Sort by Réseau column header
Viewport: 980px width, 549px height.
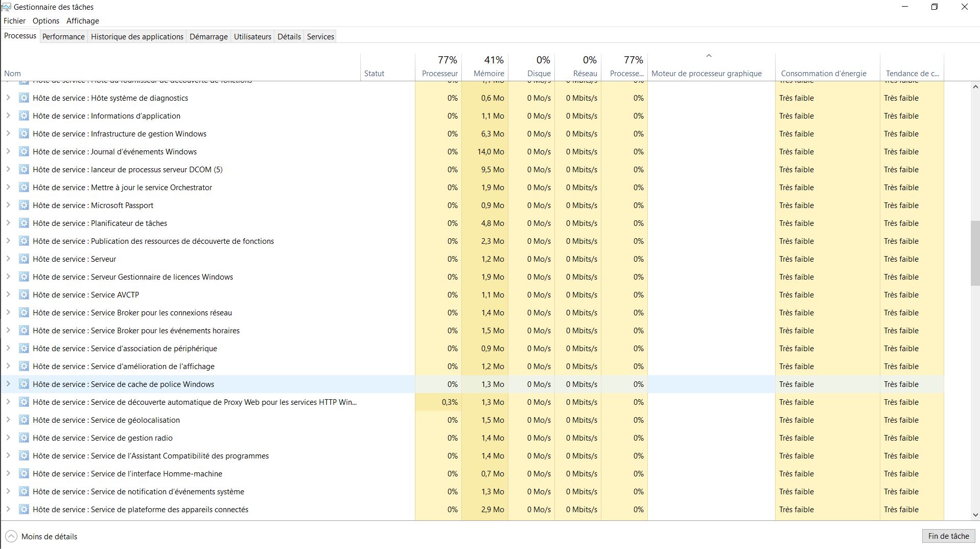(x=578, y=67)
